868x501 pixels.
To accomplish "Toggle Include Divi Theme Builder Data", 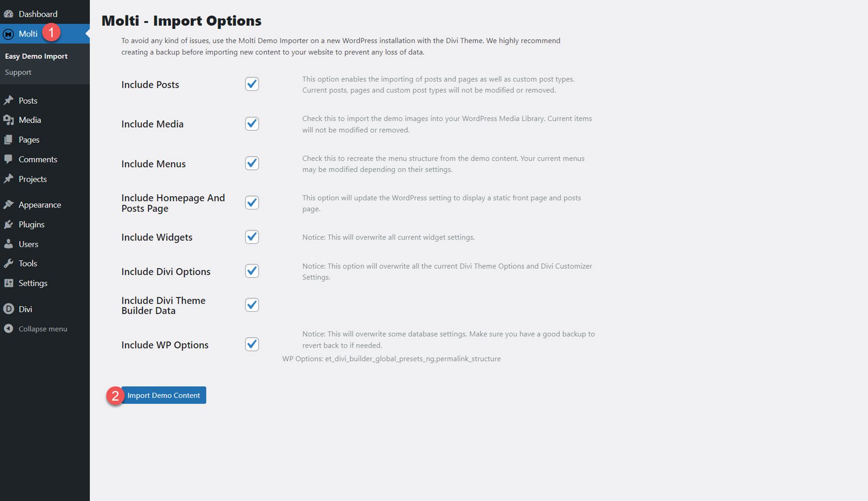I will coord(251,305).
